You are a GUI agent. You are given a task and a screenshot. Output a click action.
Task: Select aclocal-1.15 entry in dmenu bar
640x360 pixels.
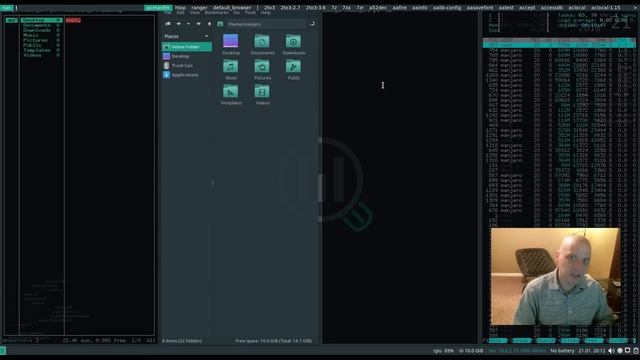click(x=605, y=8)
